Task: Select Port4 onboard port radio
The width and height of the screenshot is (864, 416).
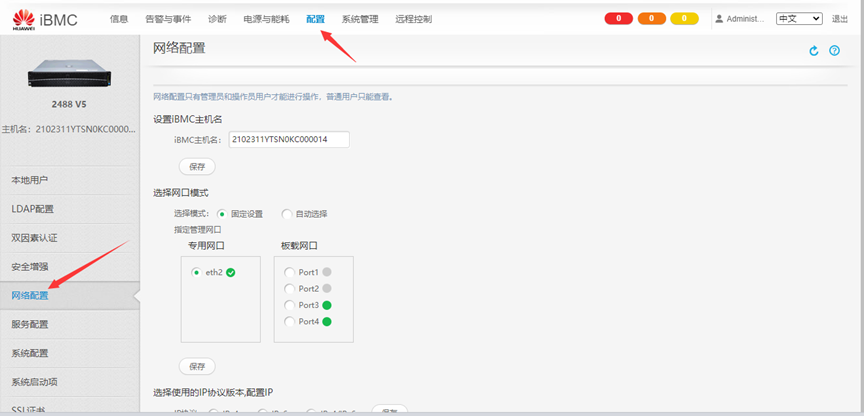Action: click(289, 322)
